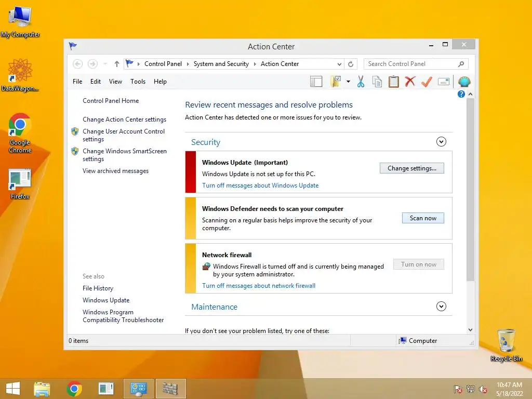Open Change User Account Control settings
The height and width of the screenshot is (399, 532).
pos(124,135)
